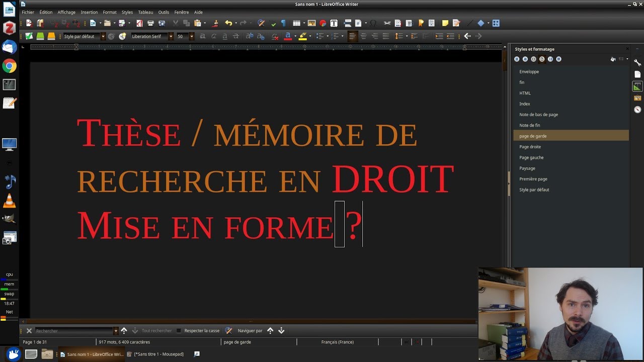Open font color dropdown arrow
Image resolution: width=644 pixels, height=362 pixels.
coord(295,36)
